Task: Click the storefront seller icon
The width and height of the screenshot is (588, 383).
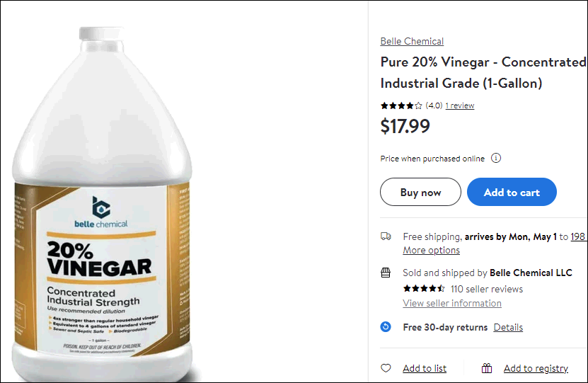Action: pos(386,273)
